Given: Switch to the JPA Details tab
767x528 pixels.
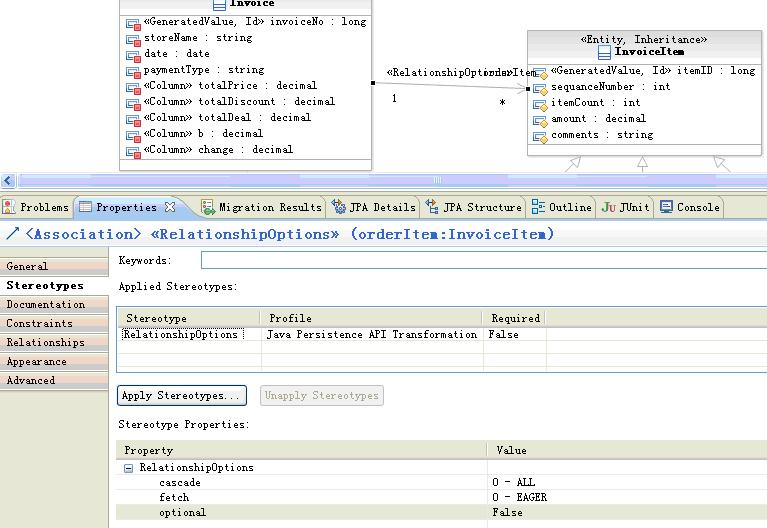Looking at the screenshot, I should 374,207.
